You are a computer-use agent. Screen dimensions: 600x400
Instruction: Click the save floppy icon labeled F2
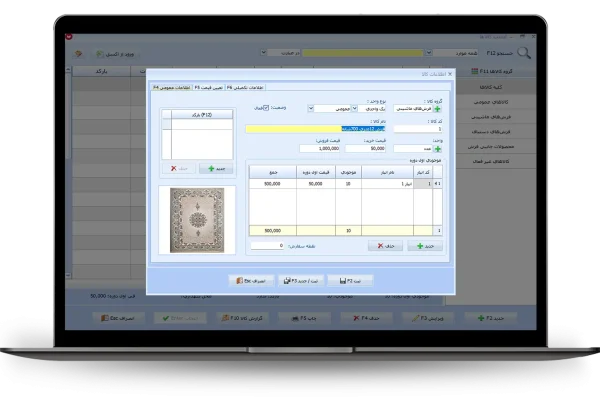(x=348, y=282)
